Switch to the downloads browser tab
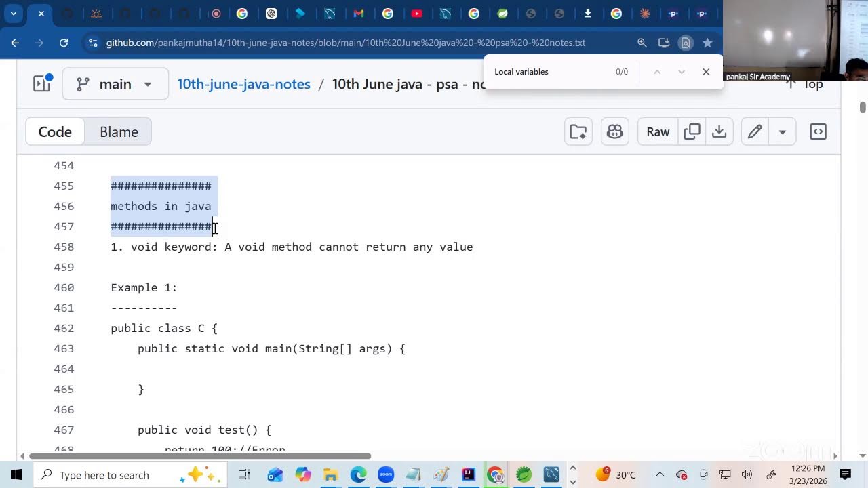The height and width of the screenshot is (488, 868). (x=587, y=14)
